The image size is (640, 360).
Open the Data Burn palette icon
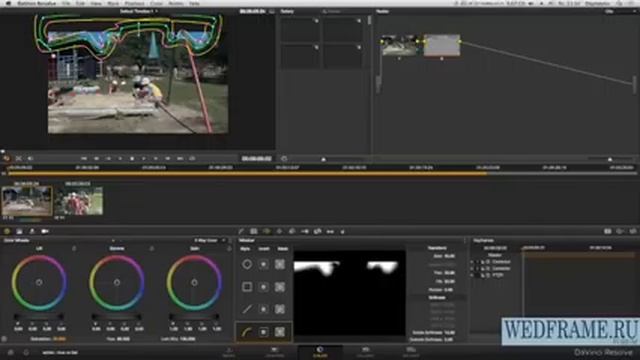(x=342, y=231)
